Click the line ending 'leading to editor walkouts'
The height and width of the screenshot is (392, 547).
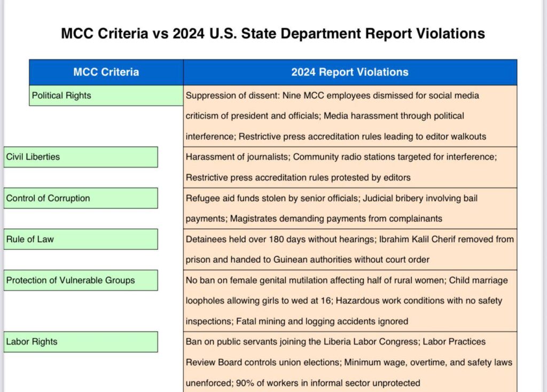click(335, 136)
